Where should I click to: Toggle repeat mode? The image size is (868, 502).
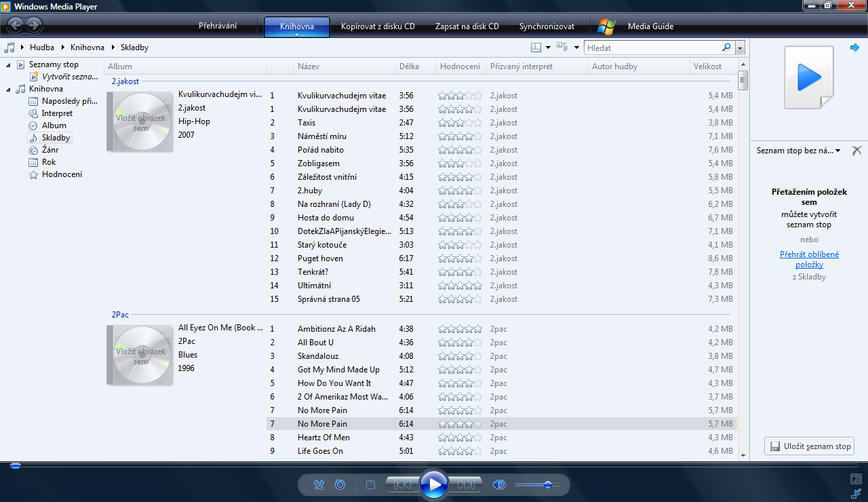click(x=340, y=485)
